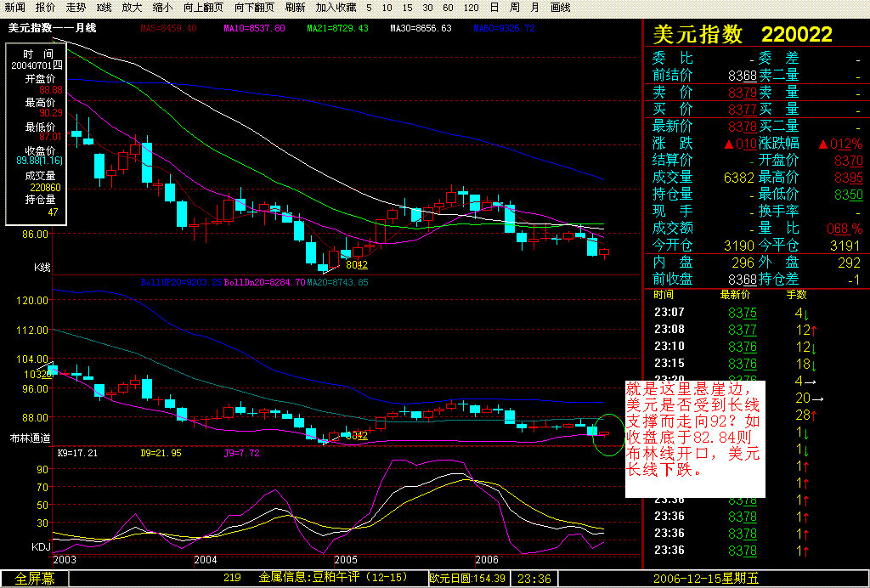This screenshot has height=588, width=870.
Task: Open the 新闻 menu item
Action: (15, 8)
